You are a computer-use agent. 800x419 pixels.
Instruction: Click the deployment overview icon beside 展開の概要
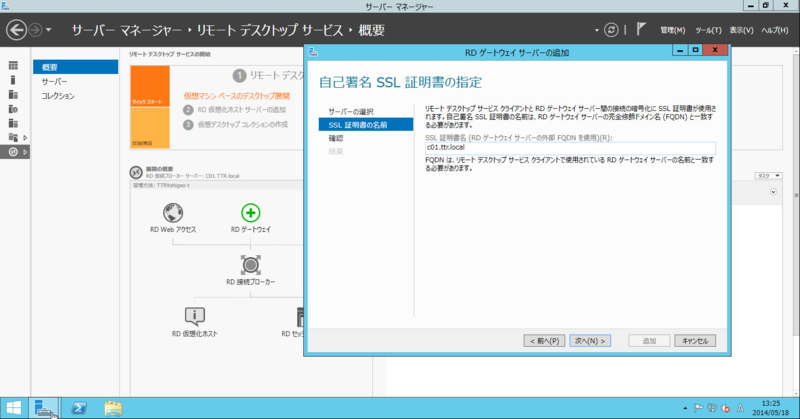click(136, 172)
